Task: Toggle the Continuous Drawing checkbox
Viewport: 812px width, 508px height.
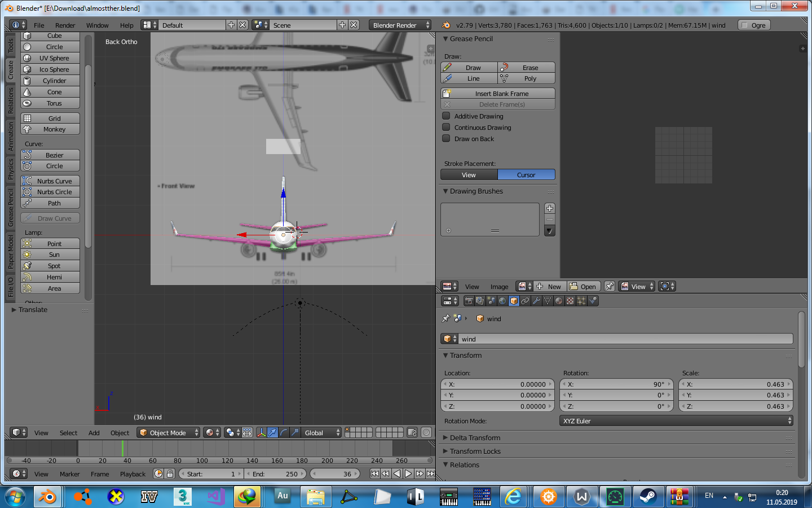Action: click(447, 128)
